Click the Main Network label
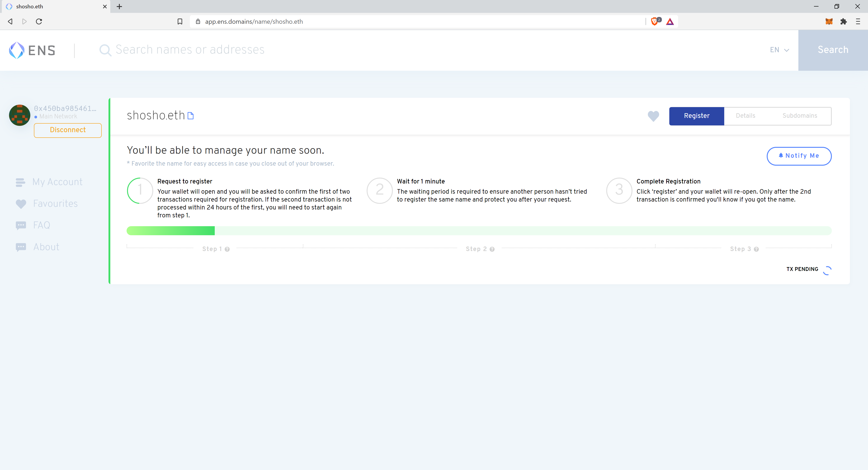 point(58,117)
